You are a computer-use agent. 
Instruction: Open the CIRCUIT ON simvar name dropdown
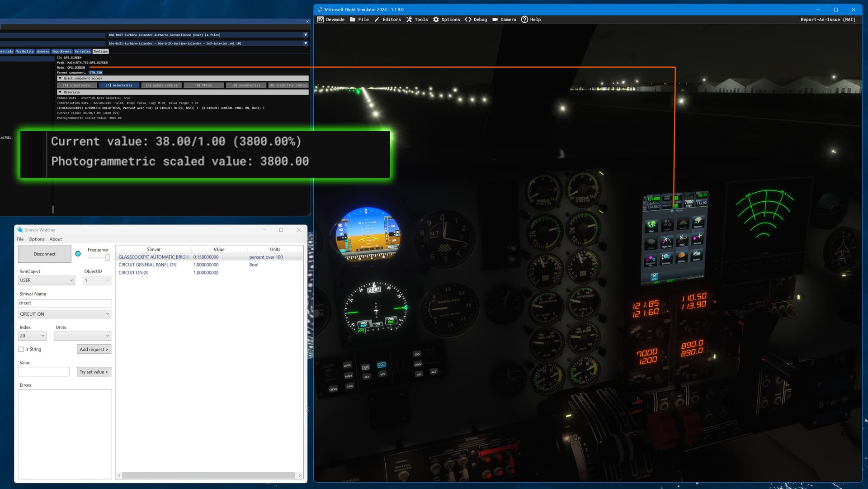click(x=64, y=314)
